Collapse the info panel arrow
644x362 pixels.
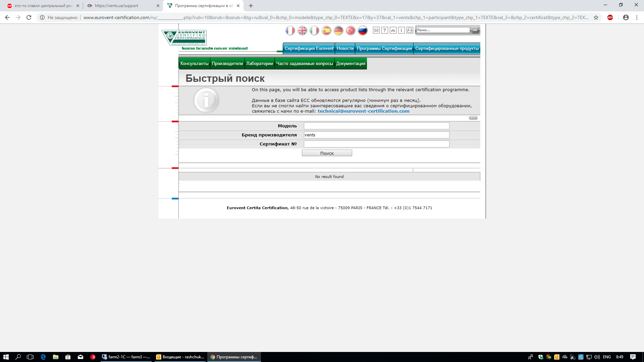click(473, 118)
